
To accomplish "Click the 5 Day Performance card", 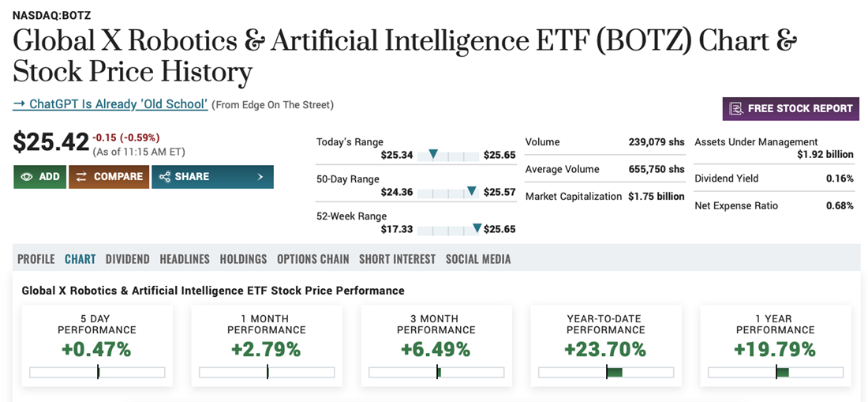I will point(97,346).
